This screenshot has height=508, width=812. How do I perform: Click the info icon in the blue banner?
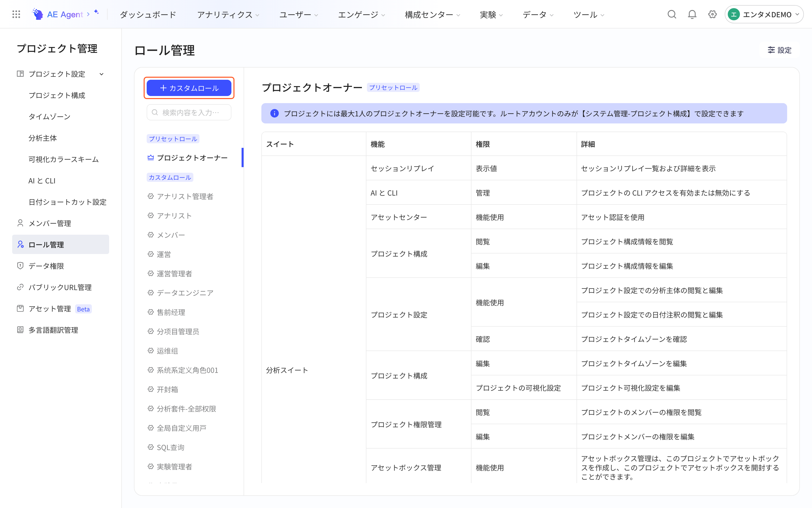pos(274,114)
